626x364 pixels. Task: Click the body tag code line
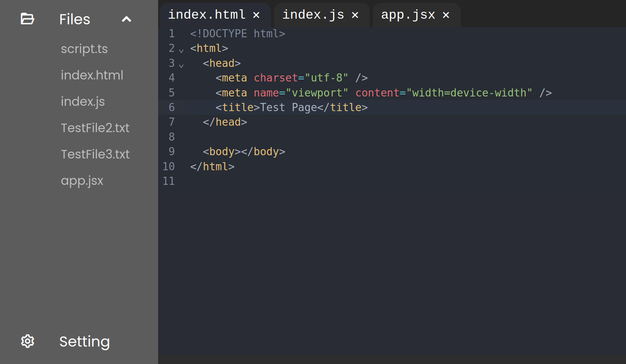[x=244, y=152]
